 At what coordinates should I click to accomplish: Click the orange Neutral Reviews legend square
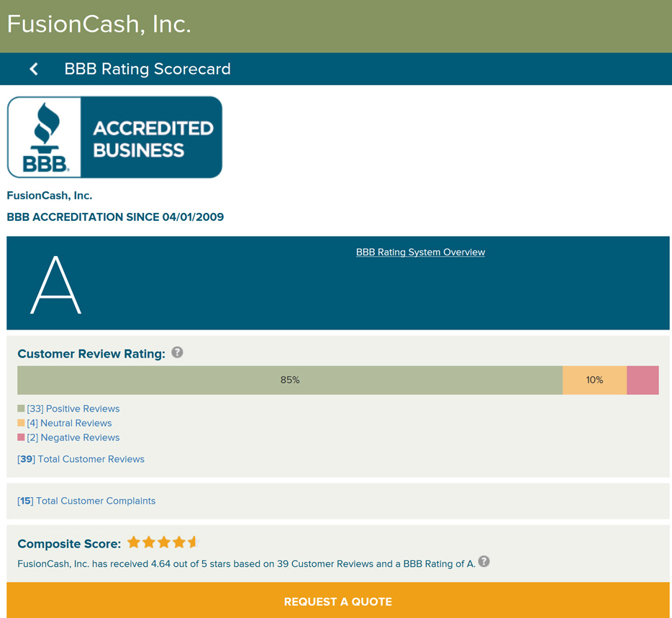click(21, 423)
